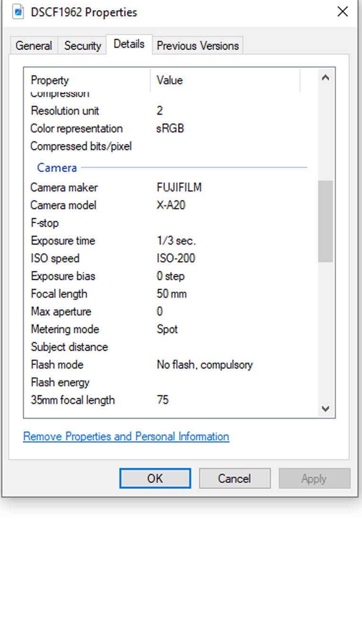Click the vertical scrollbar thumb
The width and height of the screenshot is (362, 644).
(x=326, y=221)
